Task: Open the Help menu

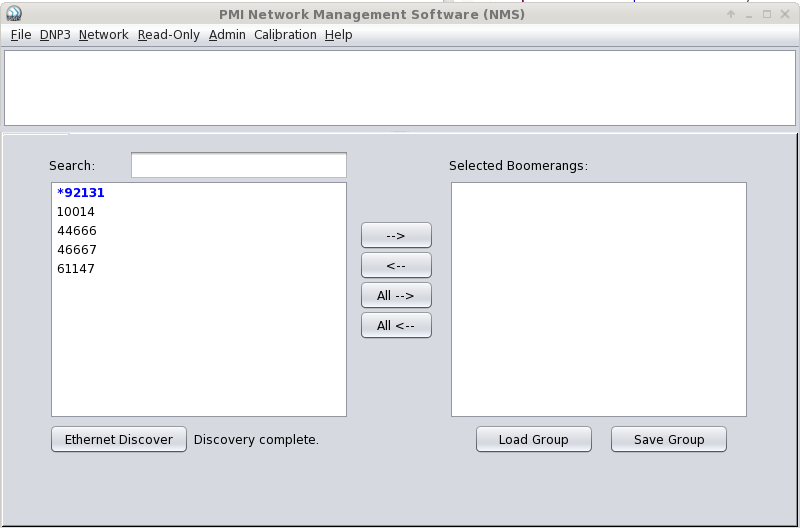Action: click(338, 35)
